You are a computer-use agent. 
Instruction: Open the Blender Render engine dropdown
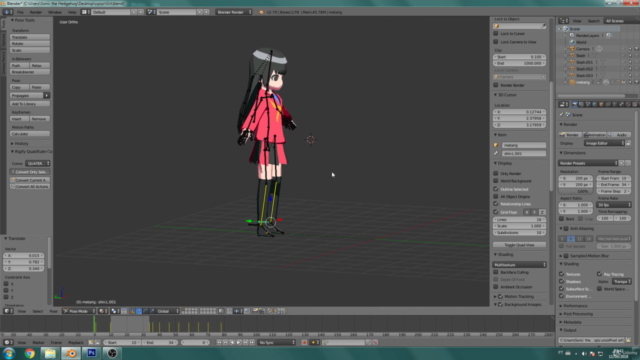point(234,12)
